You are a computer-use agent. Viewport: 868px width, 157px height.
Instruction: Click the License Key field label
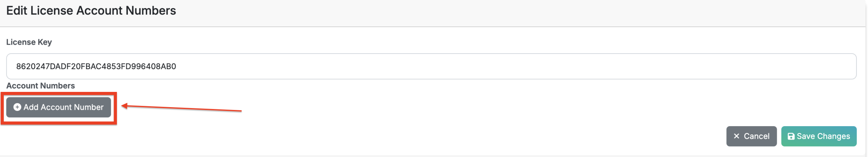point(29,42)
